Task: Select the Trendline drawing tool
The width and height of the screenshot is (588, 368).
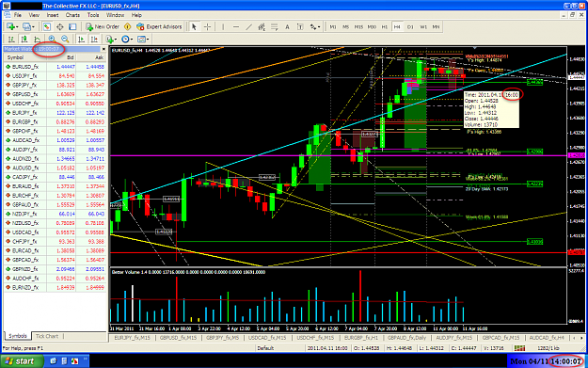Action: 248,26
